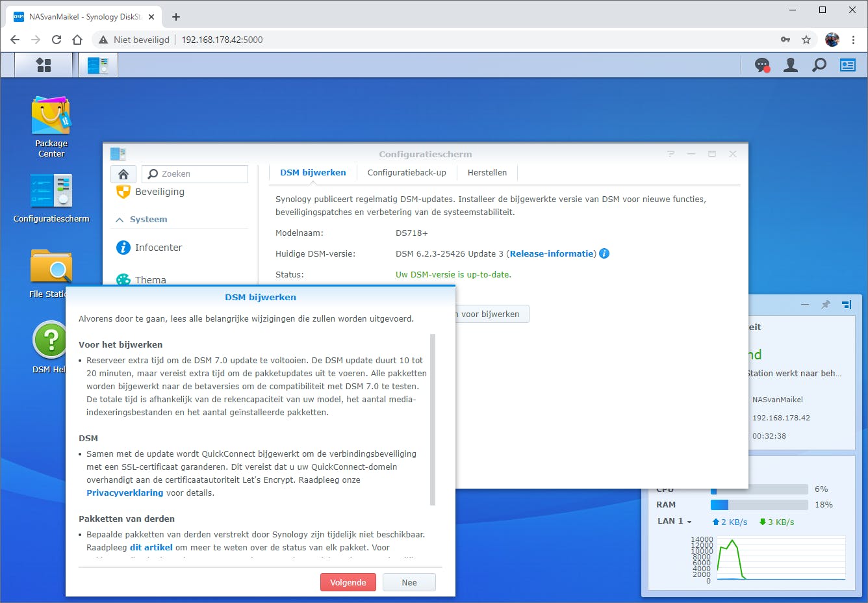Screen dimensions: 868x603
Task: Open the saved passwords key icon
Action: (785, 40)
